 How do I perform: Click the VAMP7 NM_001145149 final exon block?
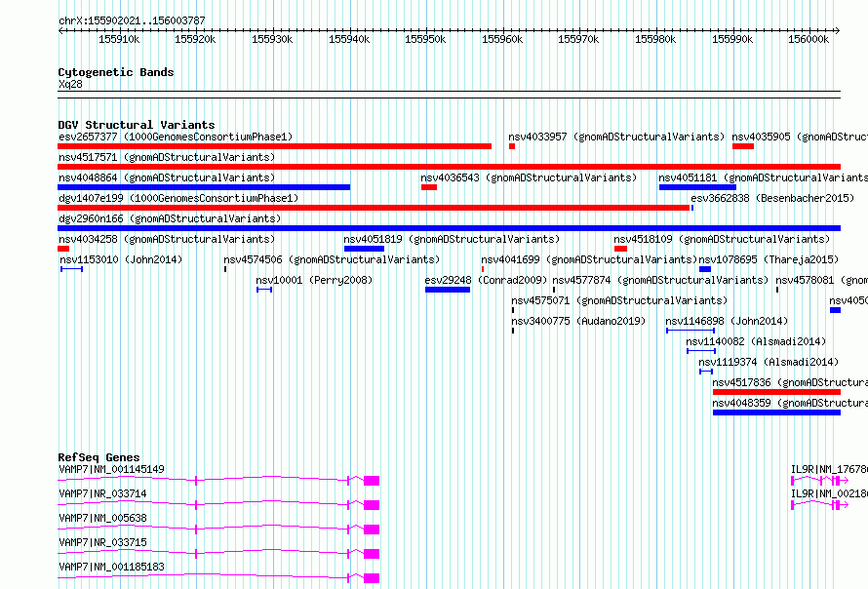pyautogui.click(x=372, y=481)
